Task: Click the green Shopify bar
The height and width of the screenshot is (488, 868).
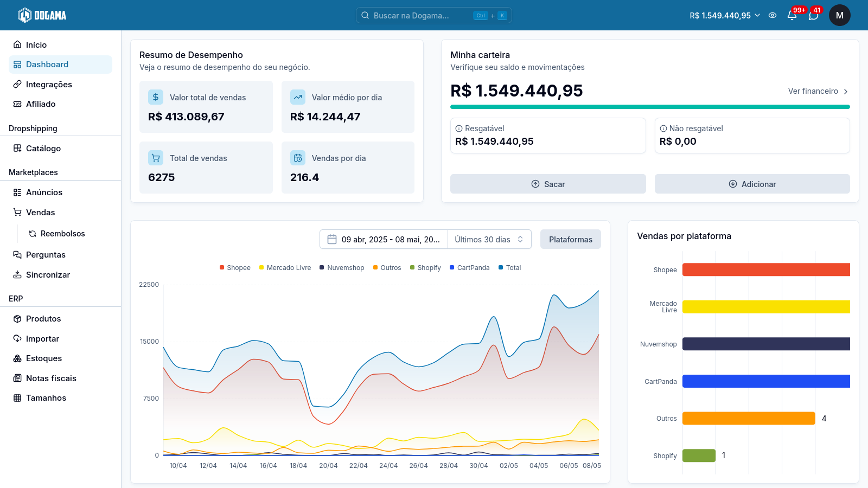Action: coord(699,455)
